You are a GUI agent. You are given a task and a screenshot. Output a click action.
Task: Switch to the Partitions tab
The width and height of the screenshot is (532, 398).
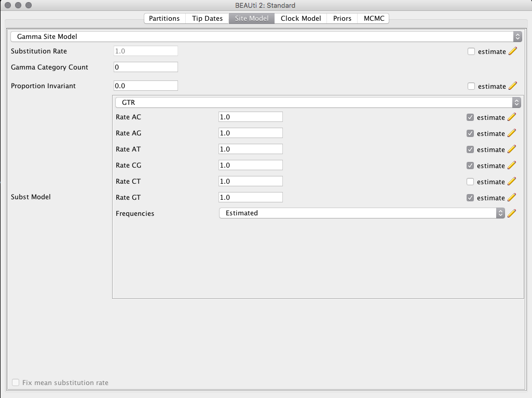point(164,18)
